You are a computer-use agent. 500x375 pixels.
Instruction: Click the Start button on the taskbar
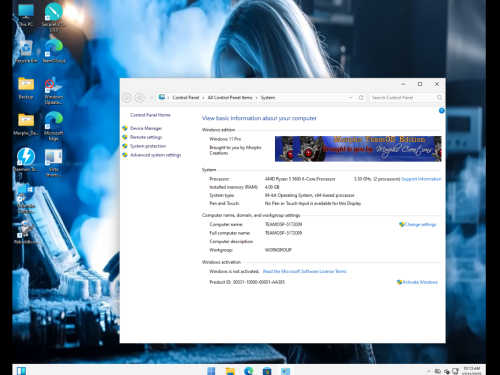coord(211,370)
